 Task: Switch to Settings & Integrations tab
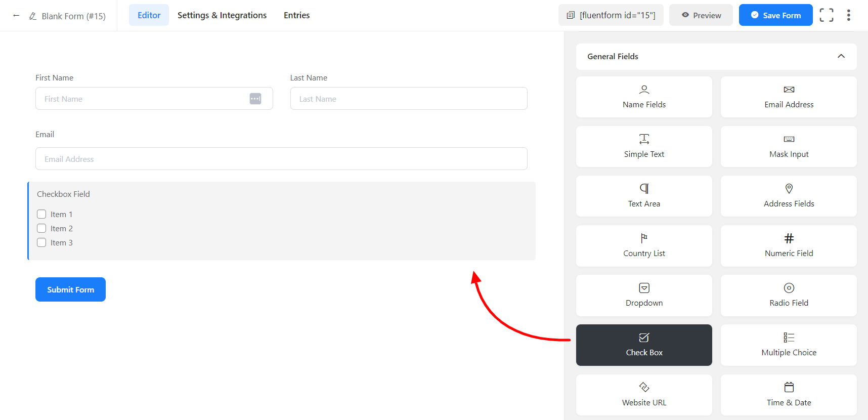coord(222,15)
